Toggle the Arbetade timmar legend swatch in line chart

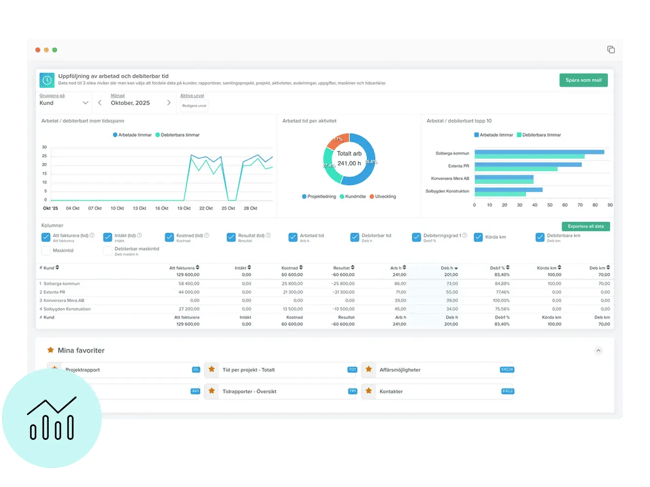[106, 135]
